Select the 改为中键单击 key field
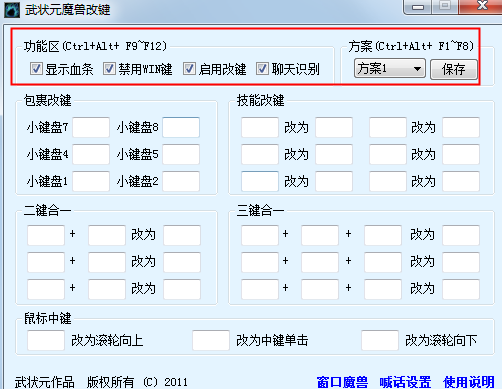This screenshot has width=502, height=389. click(x=211, y=340)
